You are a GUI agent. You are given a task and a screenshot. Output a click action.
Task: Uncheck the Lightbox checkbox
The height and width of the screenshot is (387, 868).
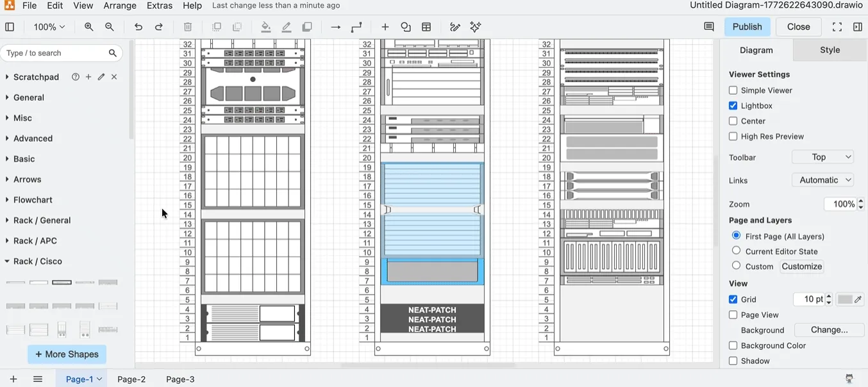733,106
